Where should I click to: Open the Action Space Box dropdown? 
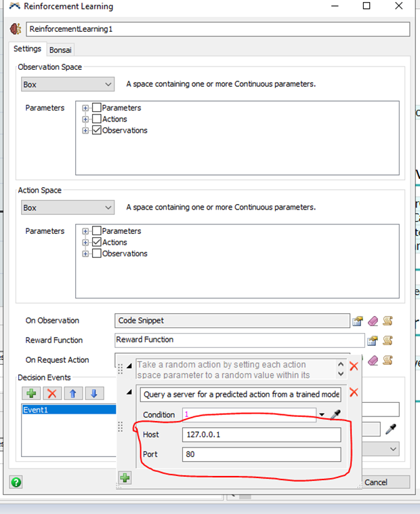[67, 207]
